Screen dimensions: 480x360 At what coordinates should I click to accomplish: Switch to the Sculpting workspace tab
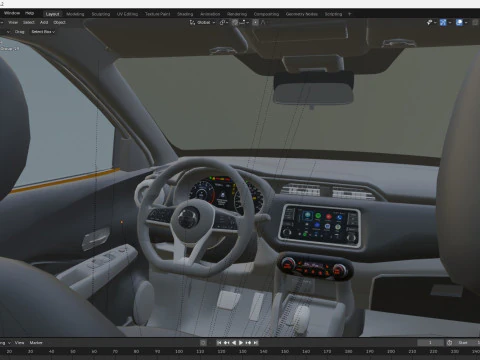pyautogui.click(x=101, y=14)
